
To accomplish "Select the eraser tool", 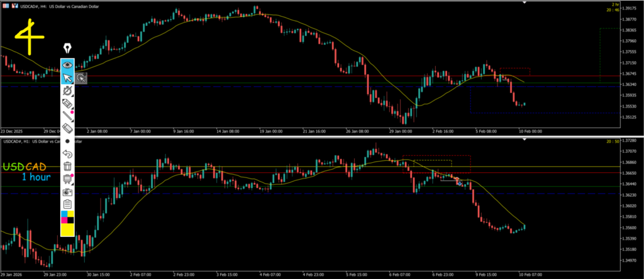I will 67,129.
